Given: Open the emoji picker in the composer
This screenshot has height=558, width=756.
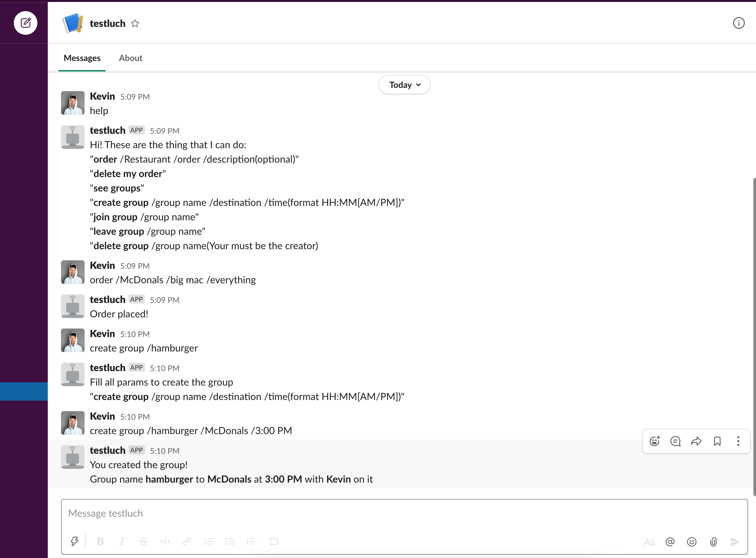Looking at the screenshot, I should pyautogui.click(x=691, y=542).
